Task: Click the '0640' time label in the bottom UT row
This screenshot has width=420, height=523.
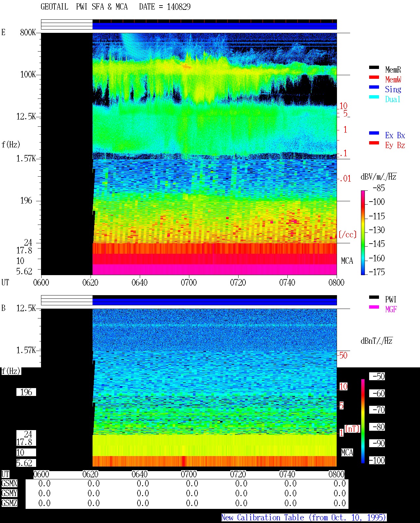Action: point(139,474)
